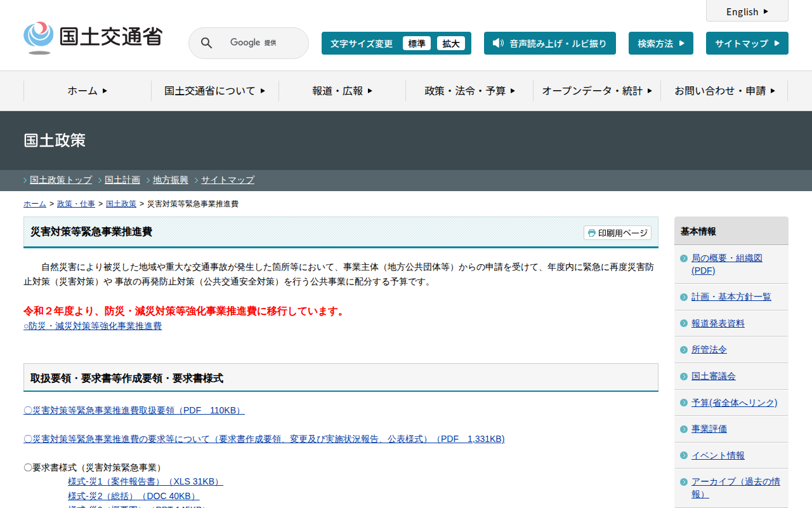The image size is (812, 508).
Task: Open the 防災・減災対策等強化事業推進費 link
Action: pyautogui.click(x=95, y=326)
